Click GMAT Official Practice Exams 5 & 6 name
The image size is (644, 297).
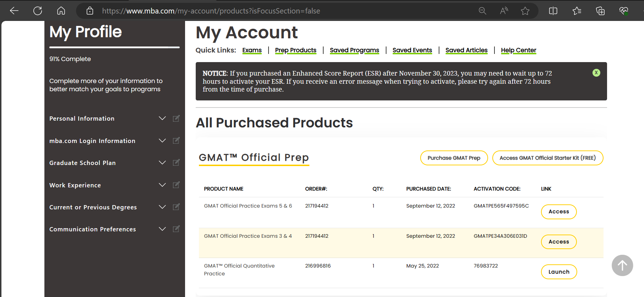(248, 206)
